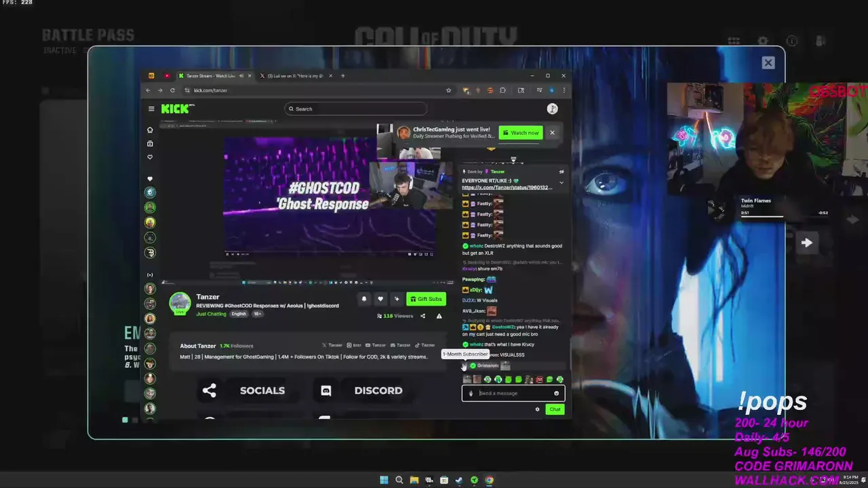The height and width of the screenshot is (488, 868).
Task: Open the Kick hamburger sidebar menu
Action: [x=151, y=108]
